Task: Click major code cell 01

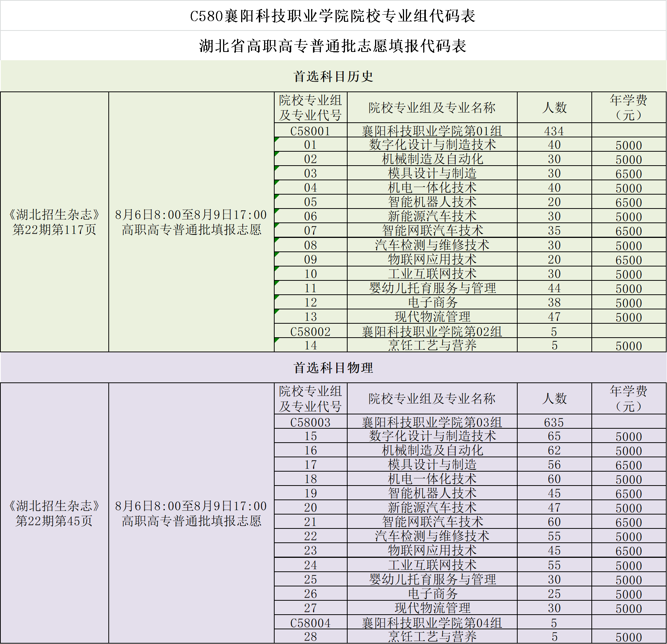Action: (x=310, y=145)
